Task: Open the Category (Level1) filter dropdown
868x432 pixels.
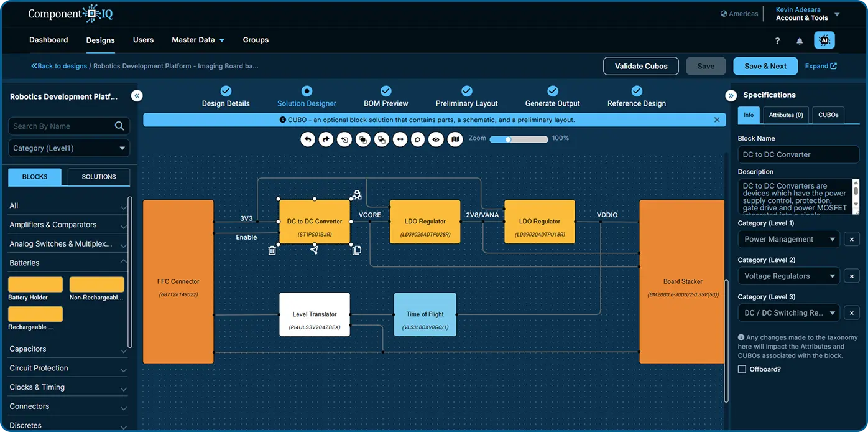Action: point(69,148)
